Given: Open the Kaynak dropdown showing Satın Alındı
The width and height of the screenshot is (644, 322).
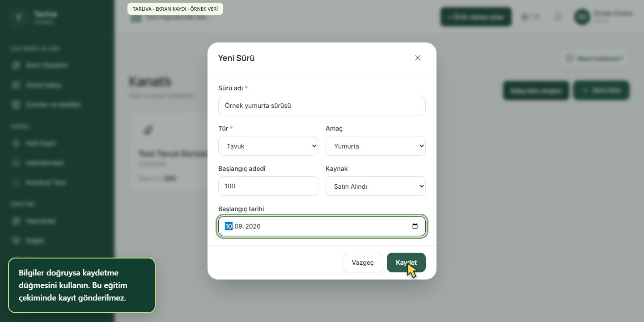Looking at the screenshot, I should (x=376, y=186).
